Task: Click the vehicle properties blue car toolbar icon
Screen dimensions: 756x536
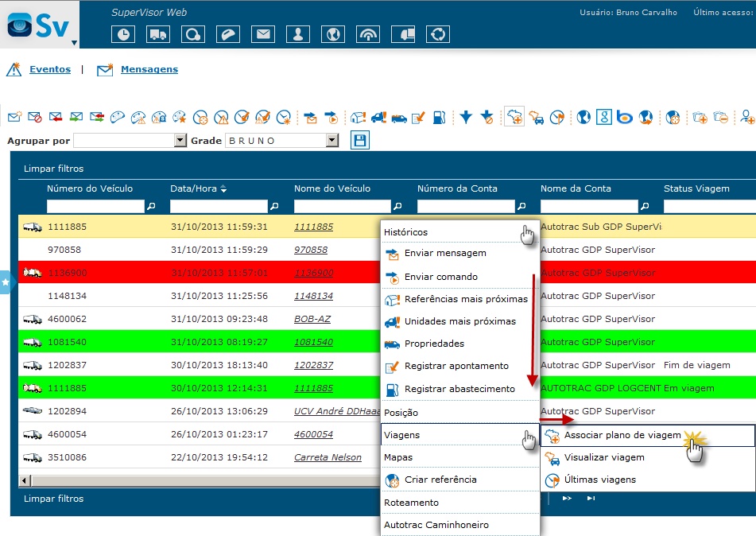Action: click(x=399, y=118)
